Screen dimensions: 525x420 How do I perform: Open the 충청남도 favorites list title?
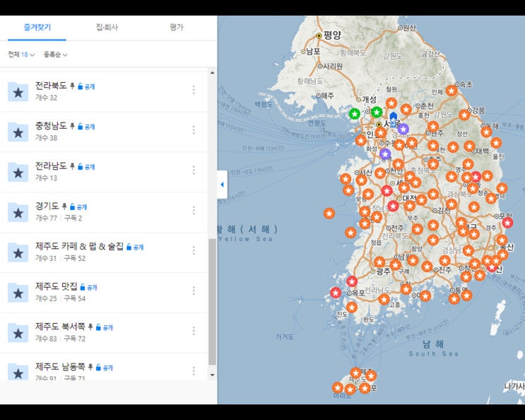[51, 126]
